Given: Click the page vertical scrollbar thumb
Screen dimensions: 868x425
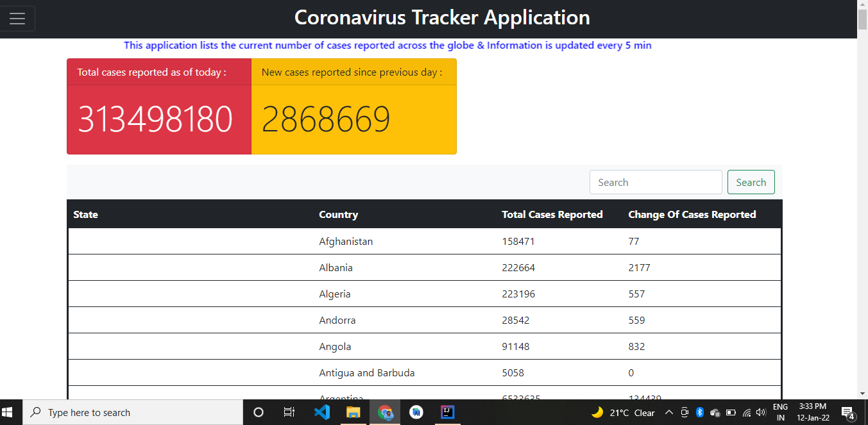Looking at the screenshot, I should 862,19.
